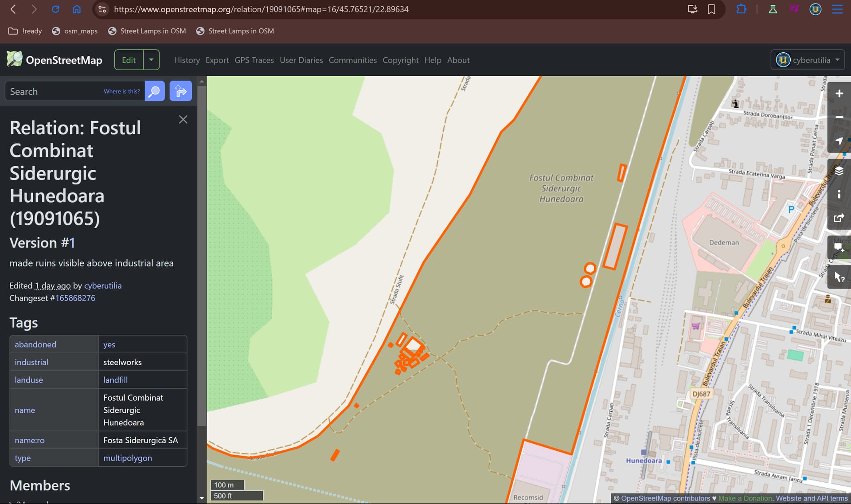The height and width of the screenshot is (504, 851).
Task: Open cyberutilia editor profile link
Action: click(103, 285)
